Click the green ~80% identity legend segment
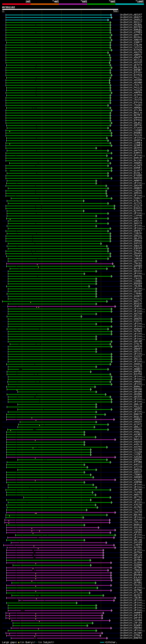146x644 pixels. [x=101, y=4]
